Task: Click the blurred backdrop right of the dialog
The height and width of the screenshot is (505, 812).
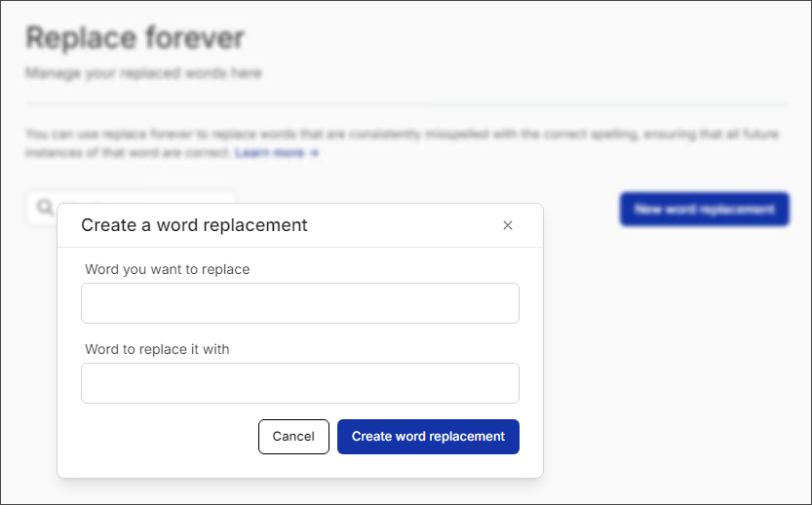Action: point(674,352)
